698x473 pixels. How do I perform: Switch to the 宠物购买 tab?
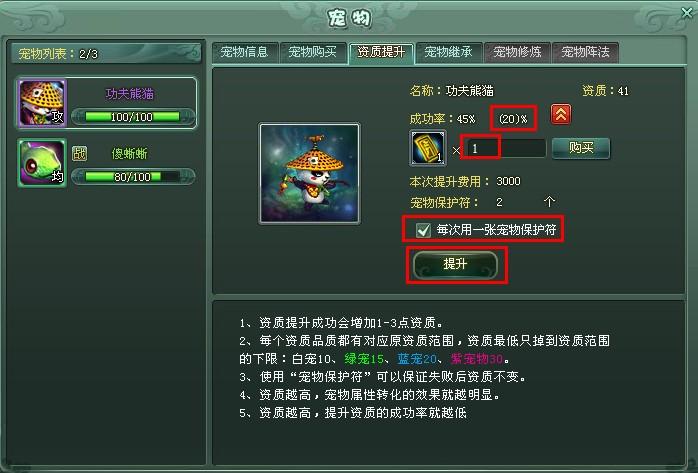pyautogui.click(x=312, y=52)
